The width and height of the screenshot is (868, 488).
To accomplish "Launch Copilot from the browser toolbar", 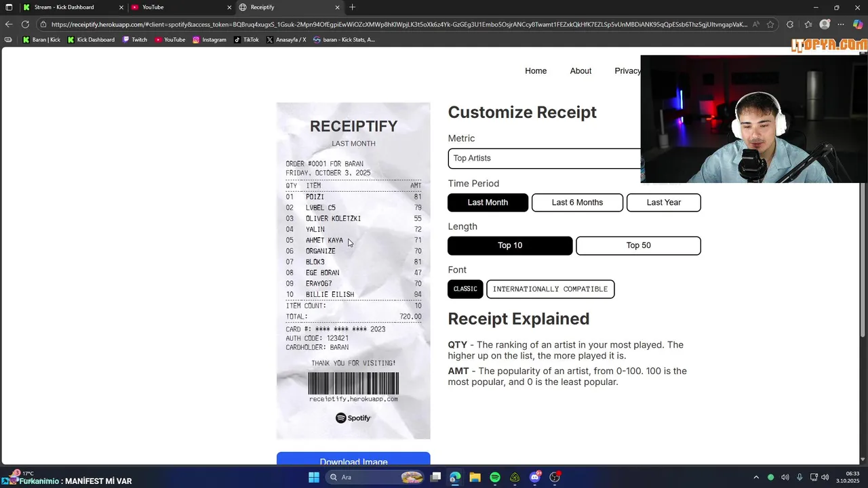I will click(x=859, y=24).
